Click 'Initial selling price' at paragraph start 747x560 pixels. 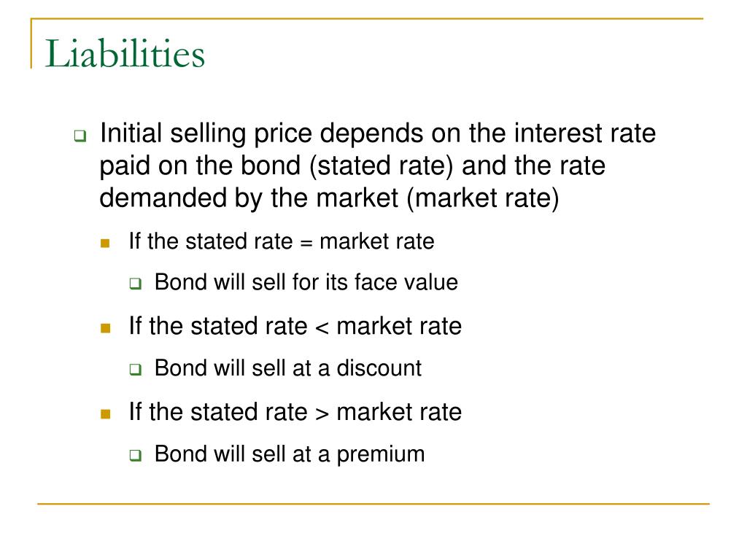coord(206,134)
